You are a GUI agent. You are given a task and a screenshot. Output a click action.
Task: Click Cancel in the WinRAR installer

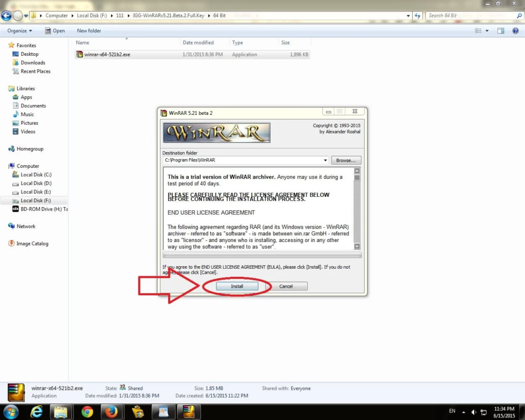[x=286, y=286]
